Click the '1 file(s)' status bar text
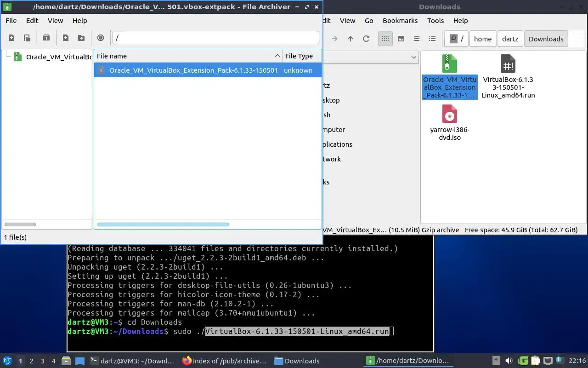Image resolution: width=588 pixels, height=368 pixels. click(16, 237)
